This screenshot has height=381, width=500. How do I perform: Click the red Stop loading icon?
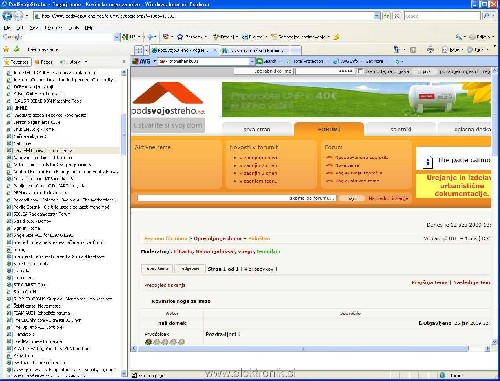[x=396, y=16]
